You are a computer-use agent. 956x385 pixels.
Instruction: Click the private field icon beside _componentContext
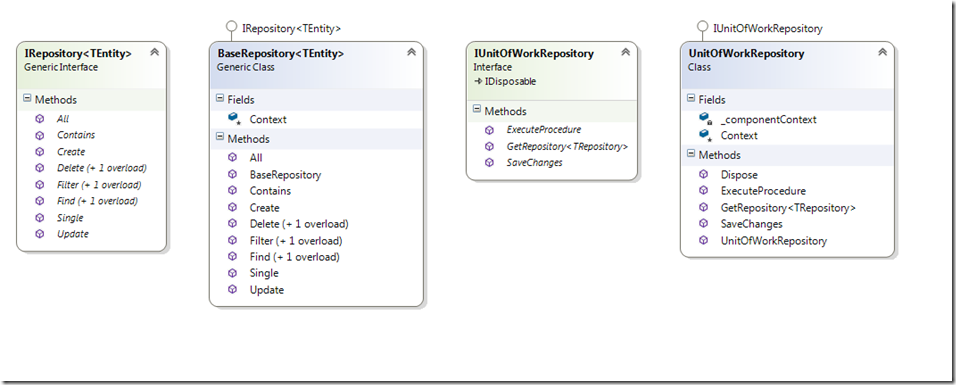(x=705, y=118)
